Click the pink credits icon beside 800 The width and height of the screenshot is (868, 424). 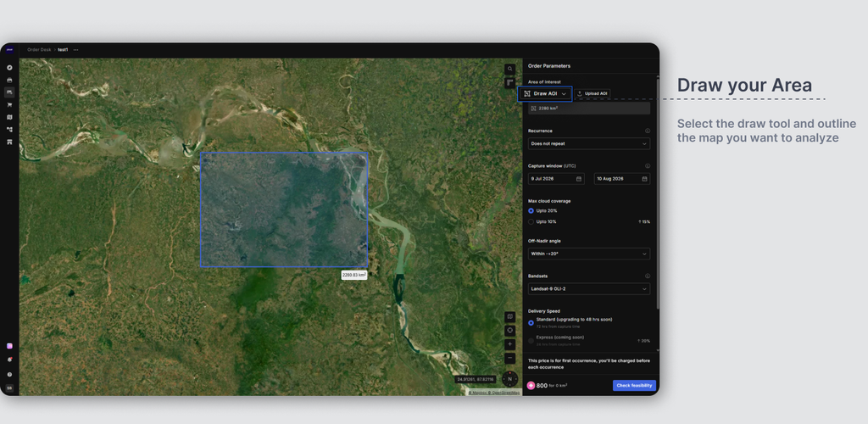click(531, 385)
